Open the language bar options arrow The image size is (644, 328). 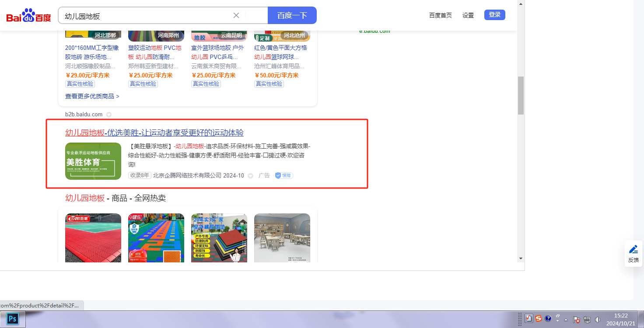tap(558, 321)
